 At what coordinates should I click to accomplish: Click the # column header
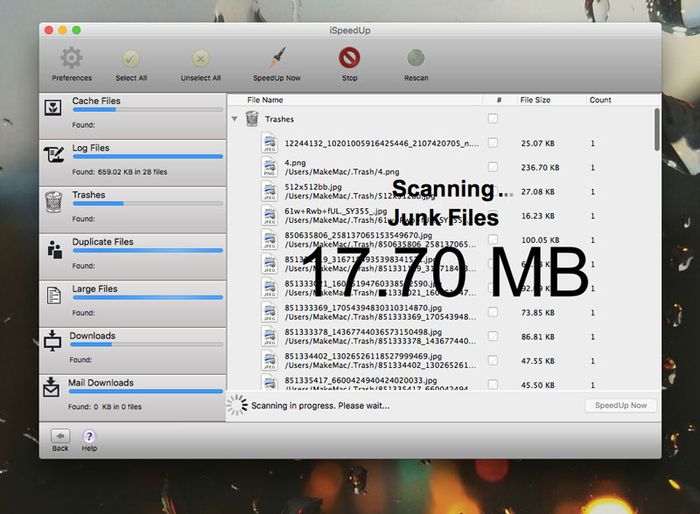click(x=499, y=100)
